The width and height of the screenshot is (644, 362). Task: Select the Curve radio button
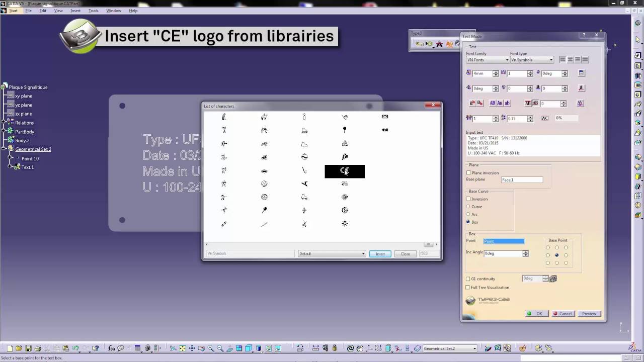tap(468, 207)
